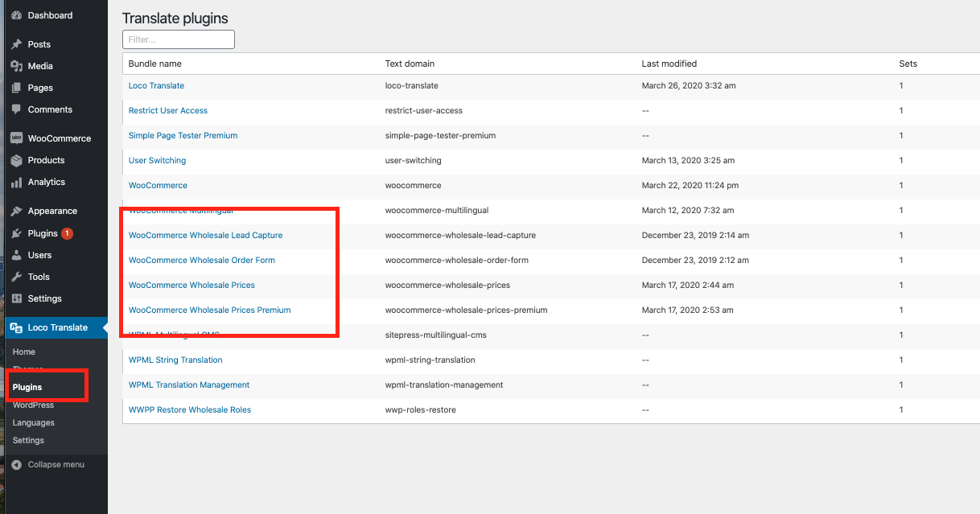Focus the Filter text field
The image size is (980, 514).
pos(178,39)
